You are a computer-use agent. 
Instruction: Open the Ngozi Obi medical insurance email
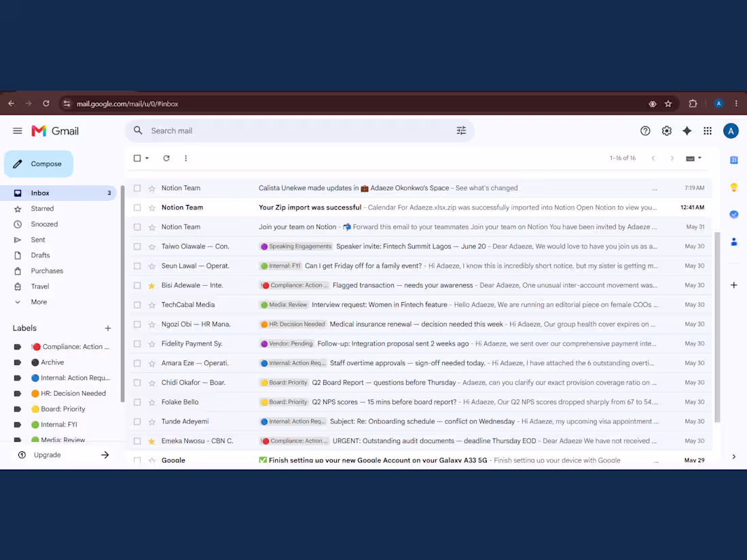419,324
